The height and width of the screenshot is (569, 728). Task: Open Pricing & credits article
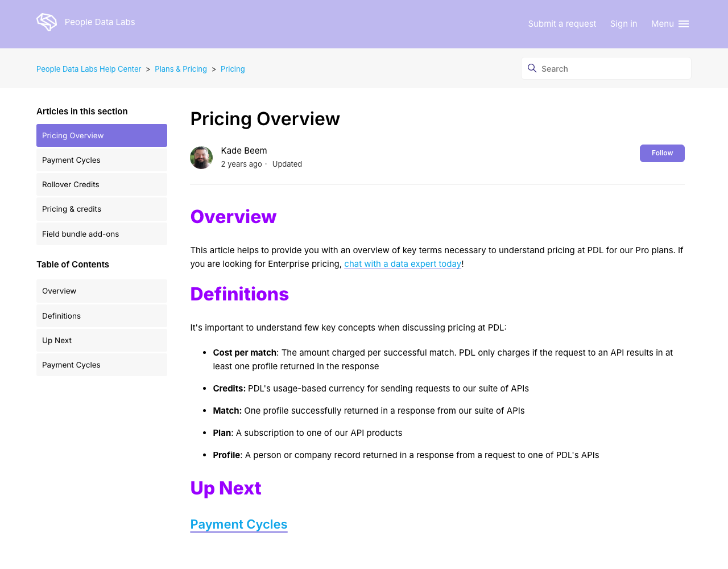pyautogui.click(x=102, y=209)
